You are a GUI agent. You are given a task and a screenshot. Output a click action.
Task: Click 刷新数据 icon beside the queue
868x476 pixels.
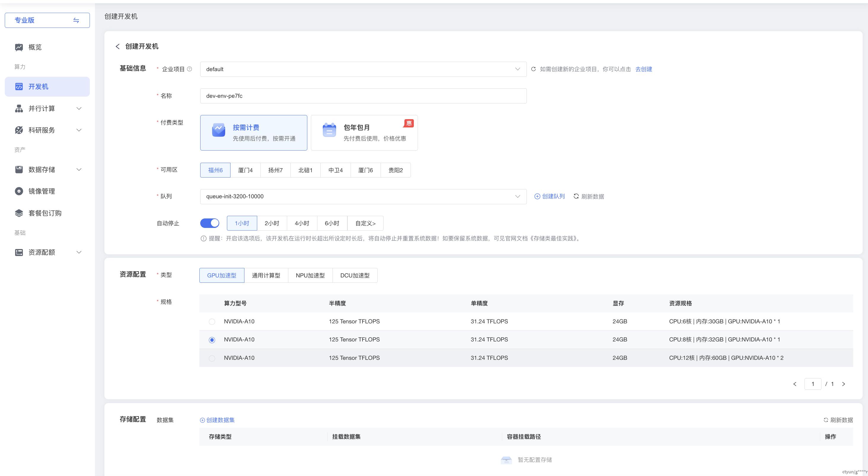[x=576, y=196]
